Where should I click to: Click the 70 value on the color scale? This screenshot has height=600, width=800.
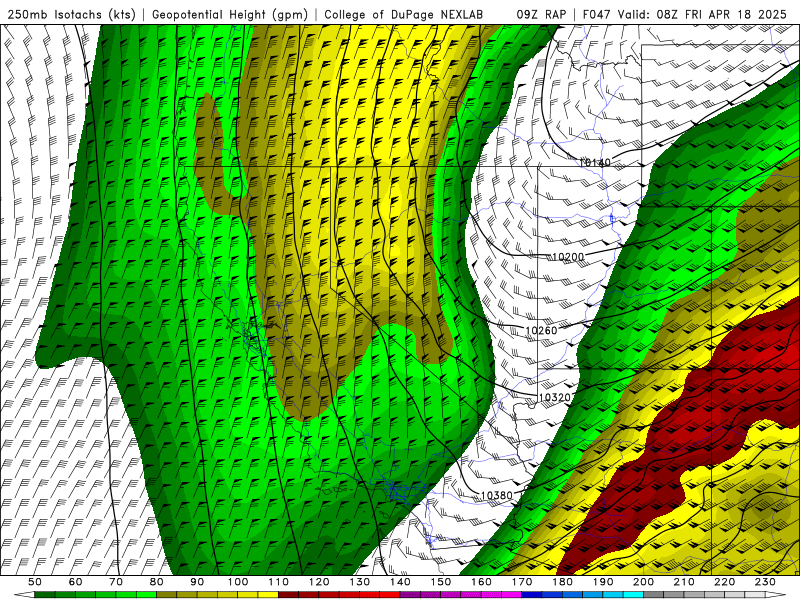pos(116,582)
